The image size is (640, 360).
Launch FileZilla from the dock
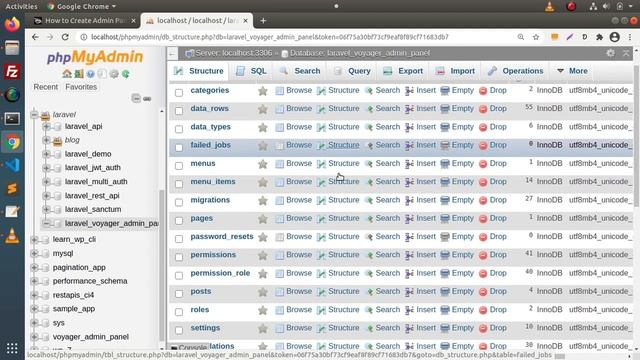coord(12,71)
